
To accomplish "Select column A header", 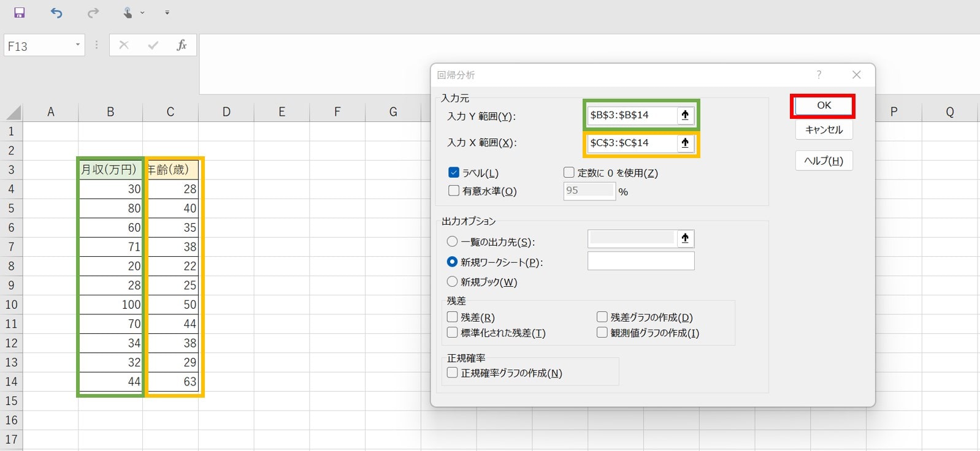I will (x=51, y=112).
